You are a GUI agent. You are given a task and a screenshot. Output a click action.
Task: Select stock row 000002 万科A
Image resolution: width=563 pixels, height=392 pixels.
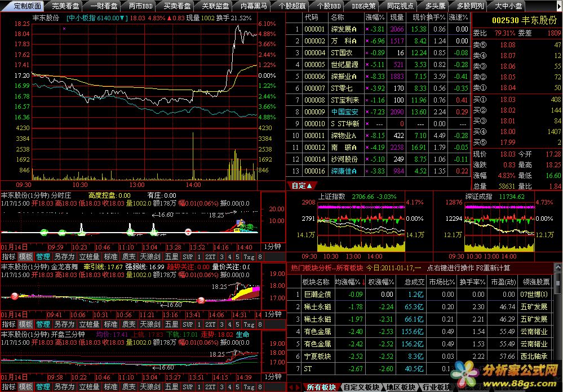[378, 41]
